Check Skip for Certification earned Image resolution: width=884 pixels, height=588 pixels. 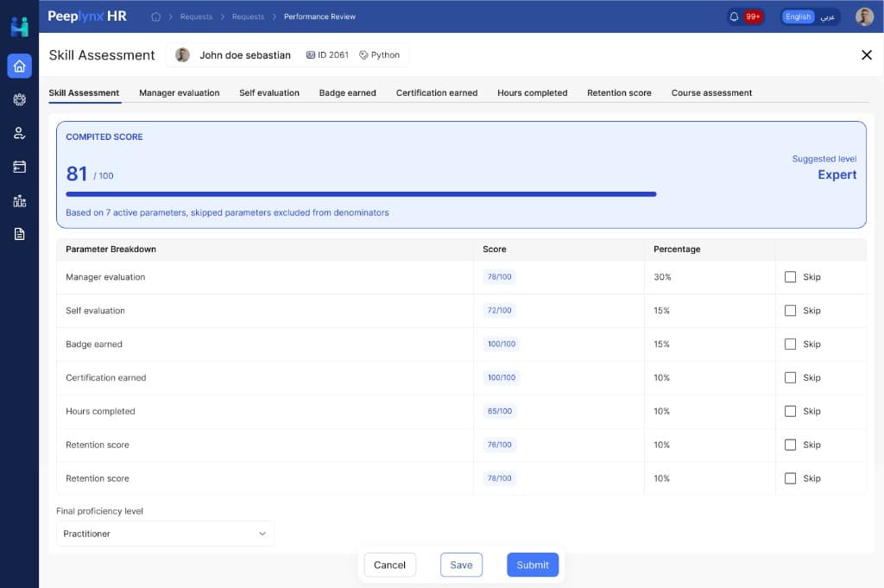[791, 377]
